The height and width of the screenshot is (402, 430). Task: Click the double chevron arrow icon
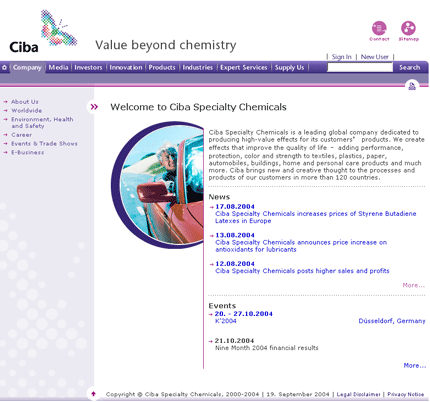pos(94,107)
